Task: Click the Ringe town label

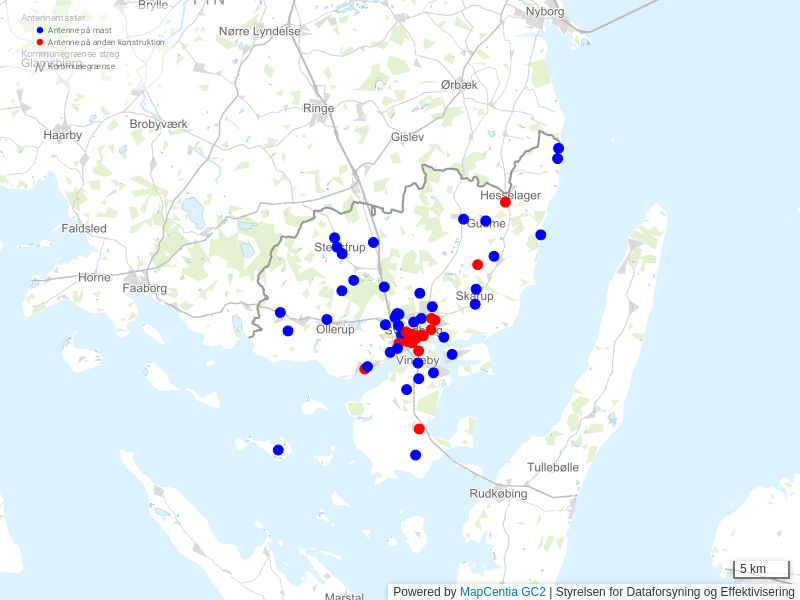Action: tap(318, 108)
